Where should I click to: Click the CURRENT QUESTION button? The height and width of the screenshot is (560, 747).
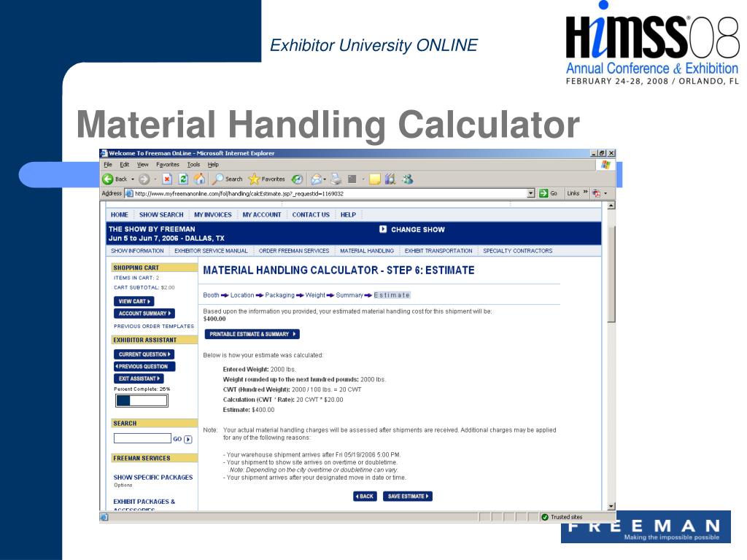(144, 354)
